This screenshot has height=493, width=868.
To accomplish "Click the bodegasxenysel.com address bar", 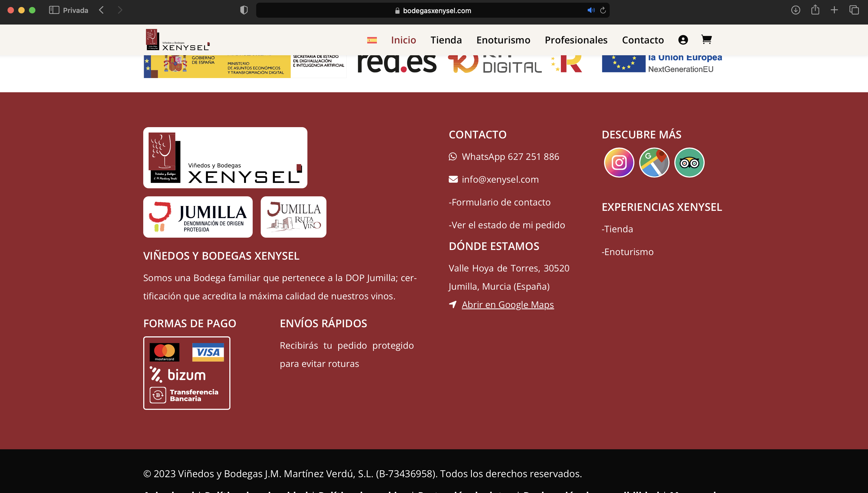I will (433, 10).
